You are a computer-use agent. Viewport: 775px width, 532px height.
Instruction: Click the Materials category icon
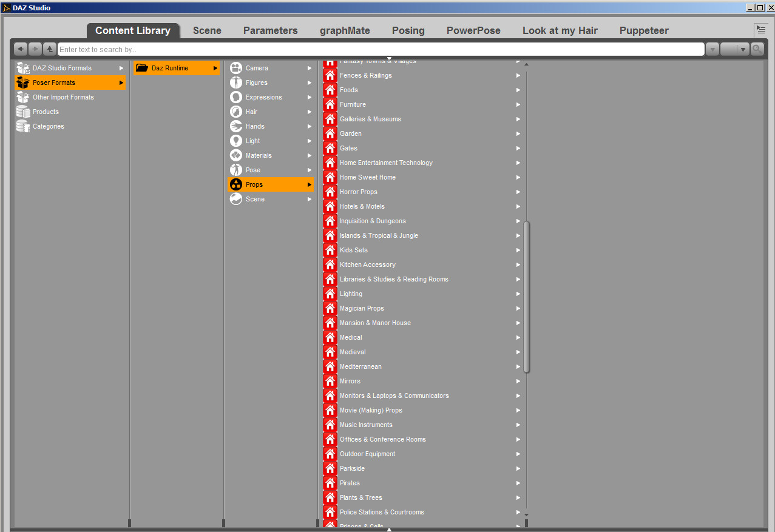pyautogui.click(x=236, y=155)
